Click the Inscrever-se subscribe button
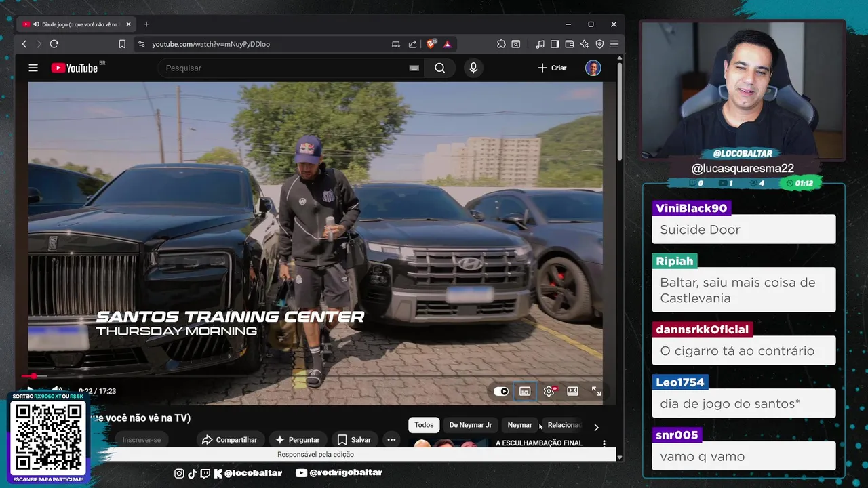Image resolution: width=868 pixels, height=488 pixels. click(x=142, y=440)
